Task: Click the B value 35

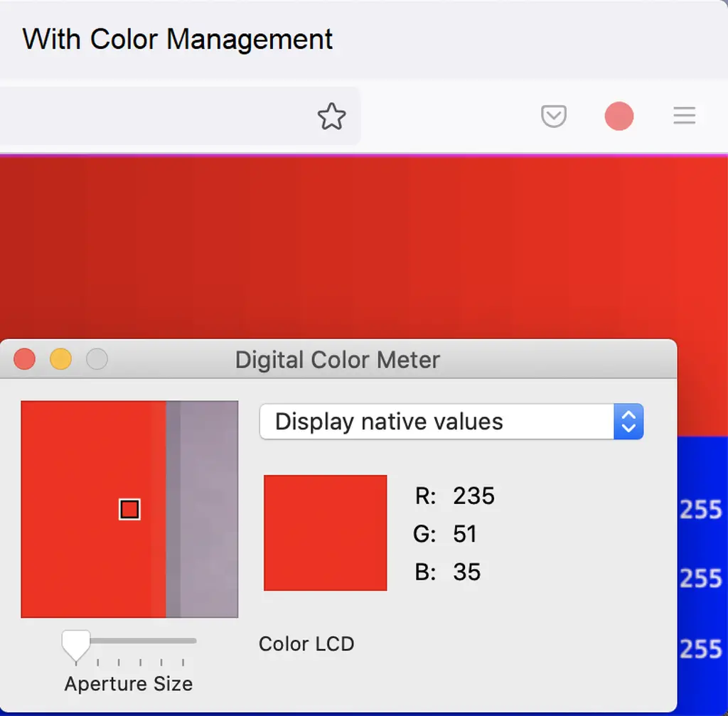Action: click(466, 572)
